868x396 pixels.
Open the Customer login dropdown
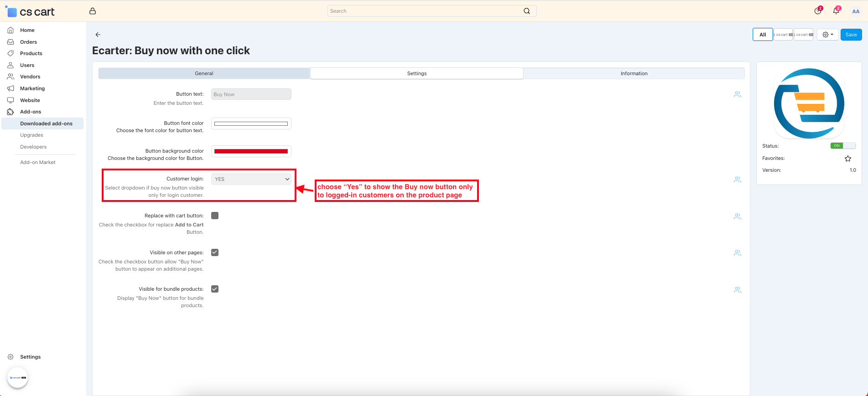251,179
